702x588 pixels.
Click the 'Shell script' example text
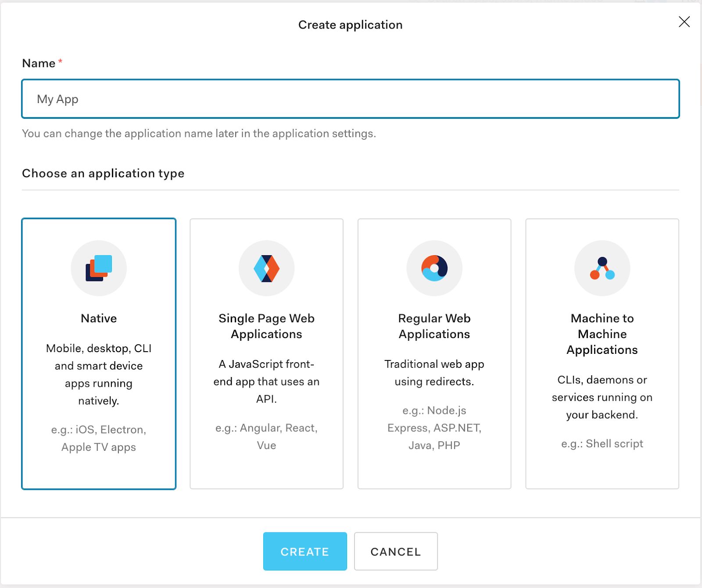click(x=602, y=444)
